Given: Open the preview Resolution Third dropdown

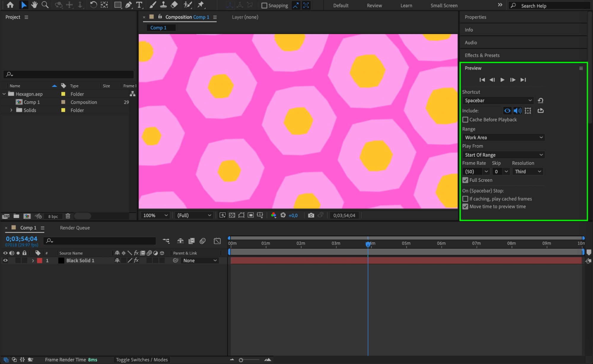Looking at the screenshot, I should (x=528, y=171).
